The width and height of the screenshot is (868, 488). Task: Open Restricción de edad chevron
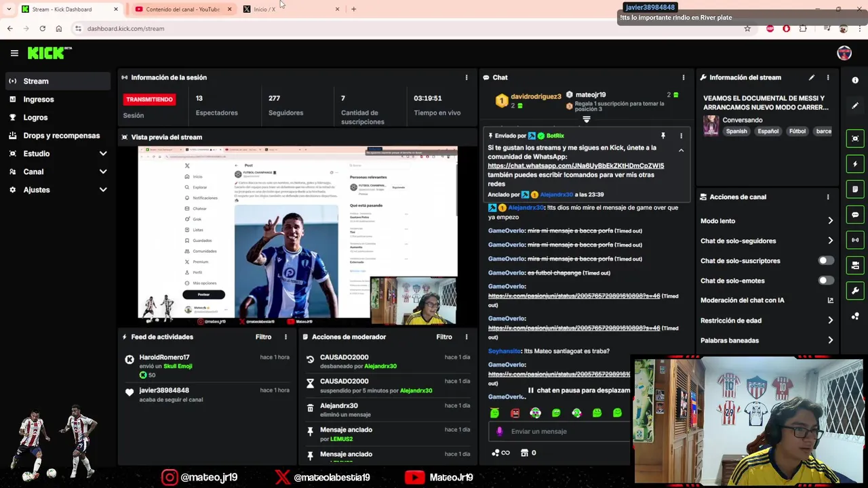pyautogui.click(x=830, y=321)
